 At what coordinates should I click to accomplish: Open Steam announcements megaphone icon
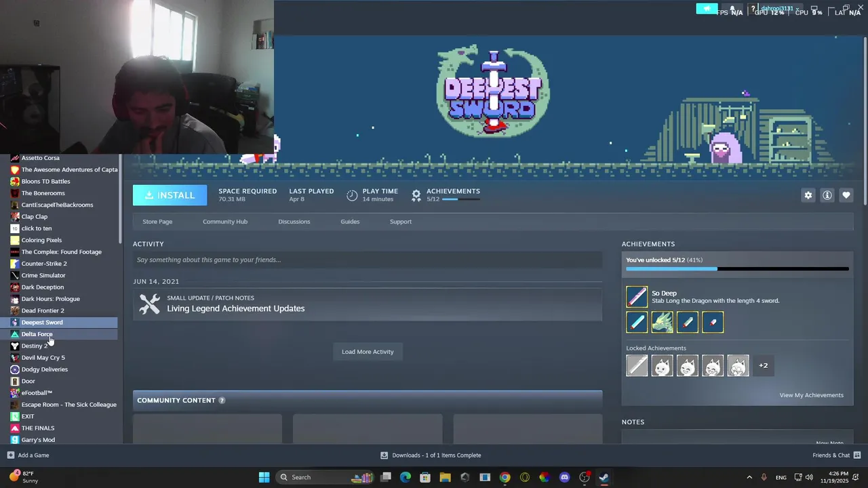pyautogui.click(x=707, y=9)
